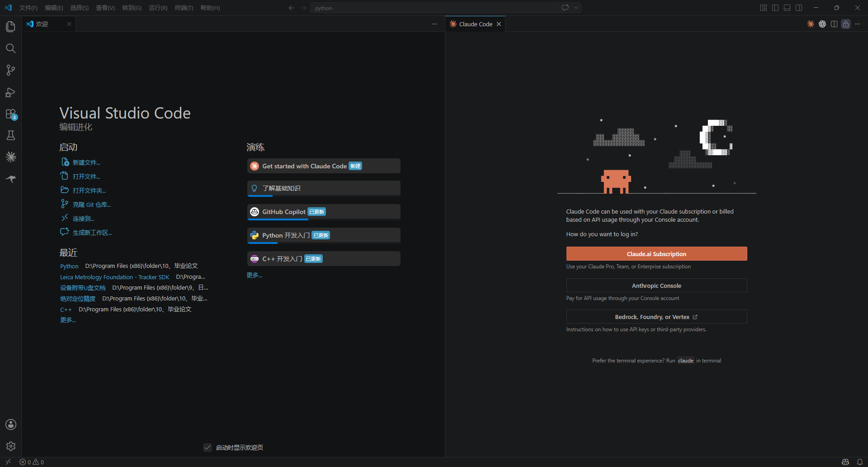Expand the chat dropdown arrow in title bar
This screenshot has width=868, height=467.
[x=576, y=8]
